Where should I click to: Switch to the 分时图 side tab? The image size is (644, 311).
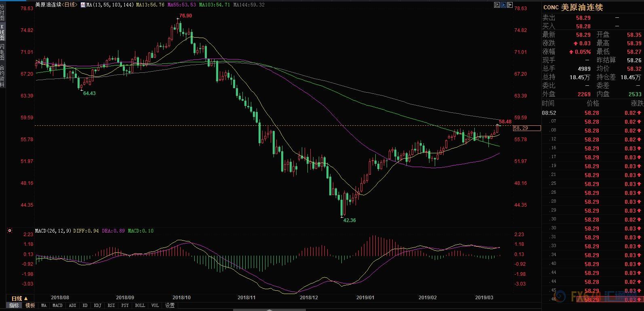point(2,13)
